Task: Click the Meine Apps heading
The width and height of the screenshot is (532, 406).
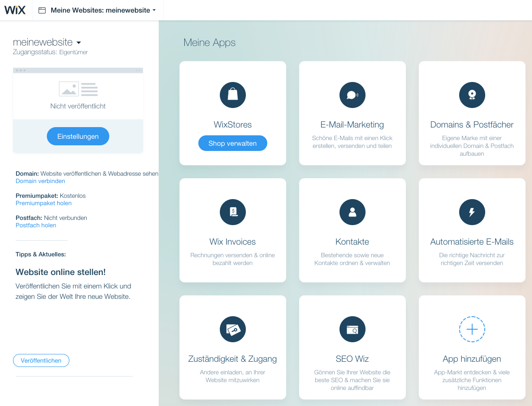Action: pos(209,43)
